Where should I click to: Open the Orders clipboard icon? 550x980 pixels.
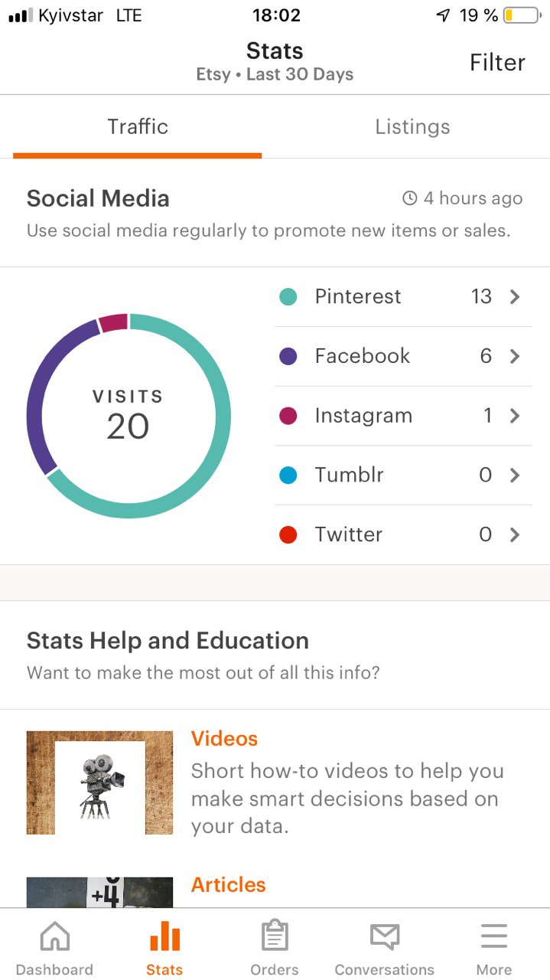[x=275, y=936]
